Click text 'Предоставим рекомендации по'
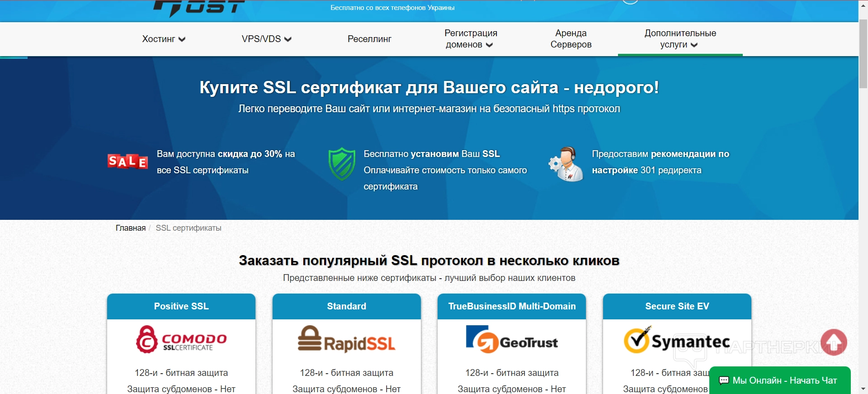868x394 pixels. [x=660, y=154]
